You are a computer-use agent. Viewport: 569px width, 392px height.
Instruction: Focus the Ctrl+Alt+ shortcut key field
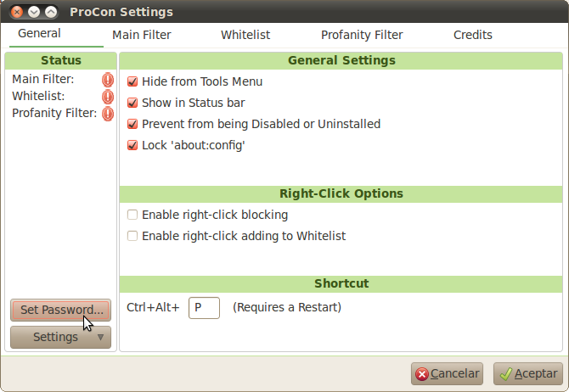coord(204,308)
